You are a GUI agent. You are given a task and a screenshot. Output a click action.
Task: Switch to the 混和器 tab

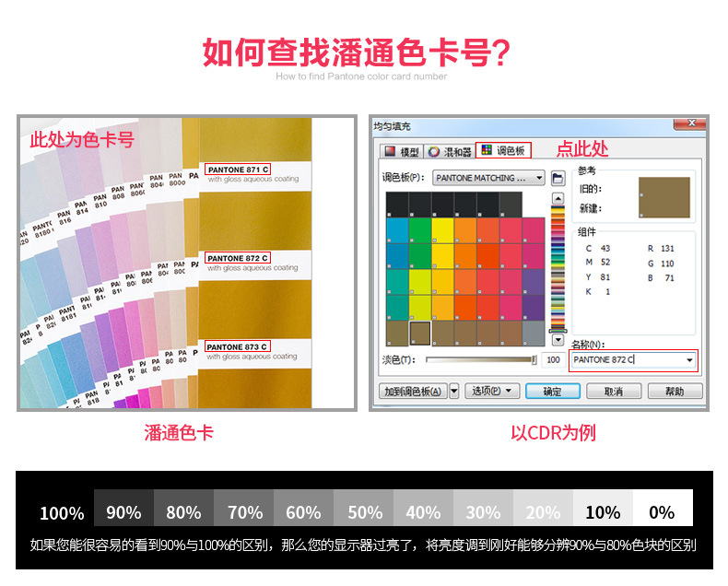point(449,151)
